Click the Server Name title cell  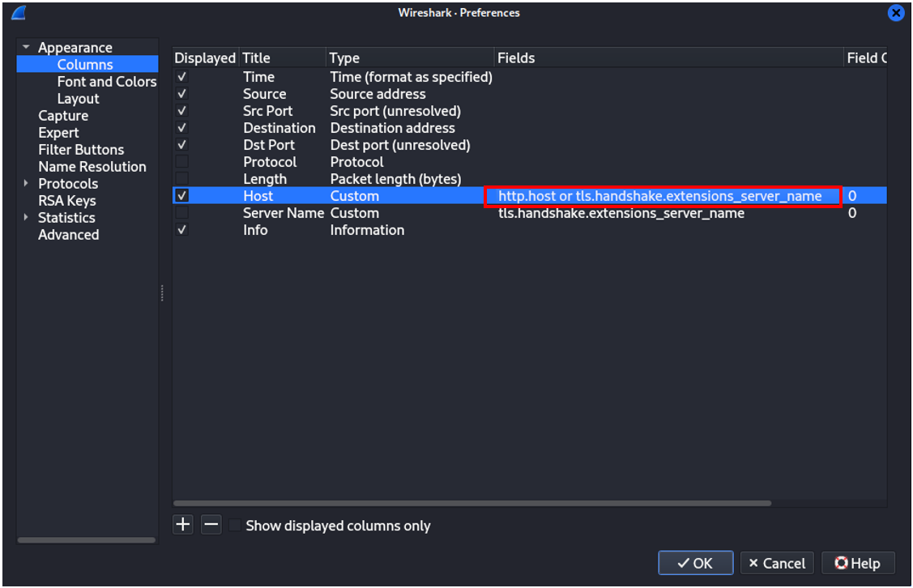point(283,213)
